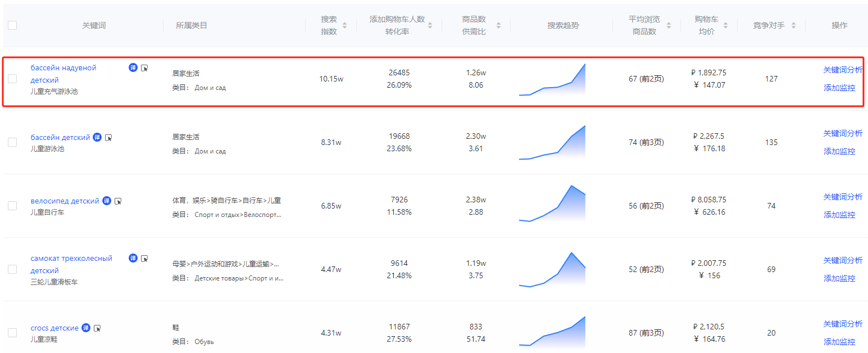Click search trend chart for велосипед детский
The image size is (868, 353).
pyautogui.click(x=552, y=204)
